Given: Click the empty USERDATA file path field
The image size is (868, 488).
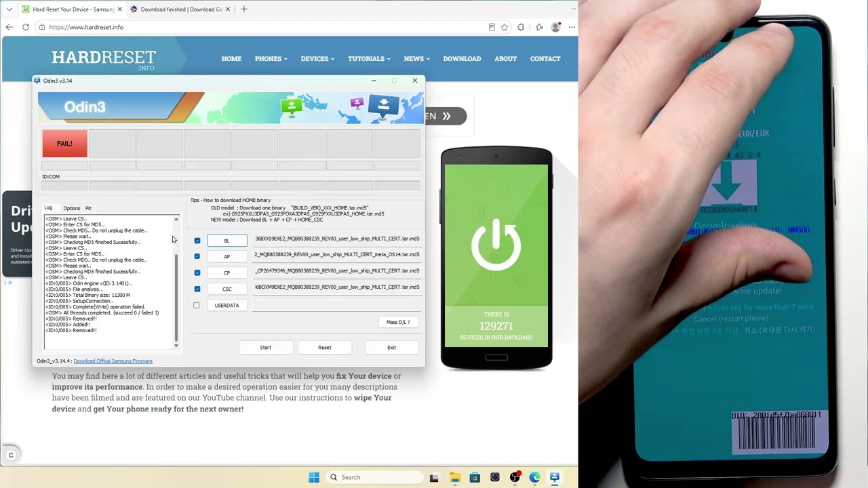Looking at the screenshot, I should (x=337, y=306).
